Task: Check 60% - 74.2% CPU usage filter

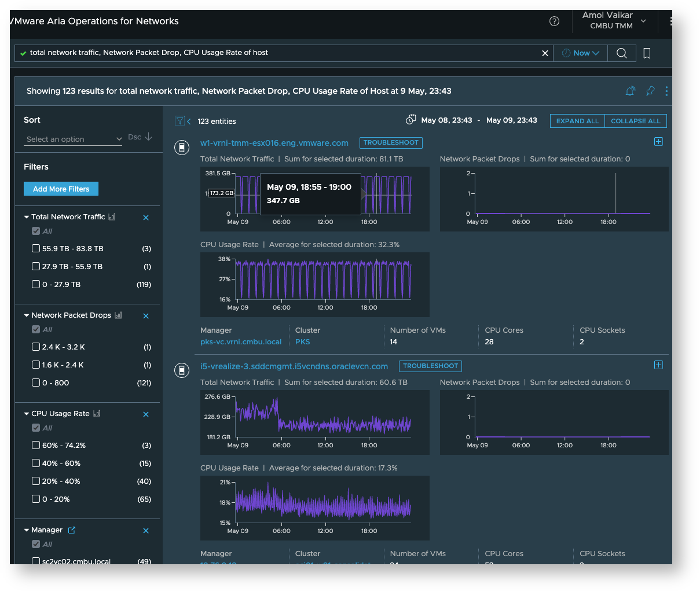Action: pyautogui.click(x=36, y=446)
